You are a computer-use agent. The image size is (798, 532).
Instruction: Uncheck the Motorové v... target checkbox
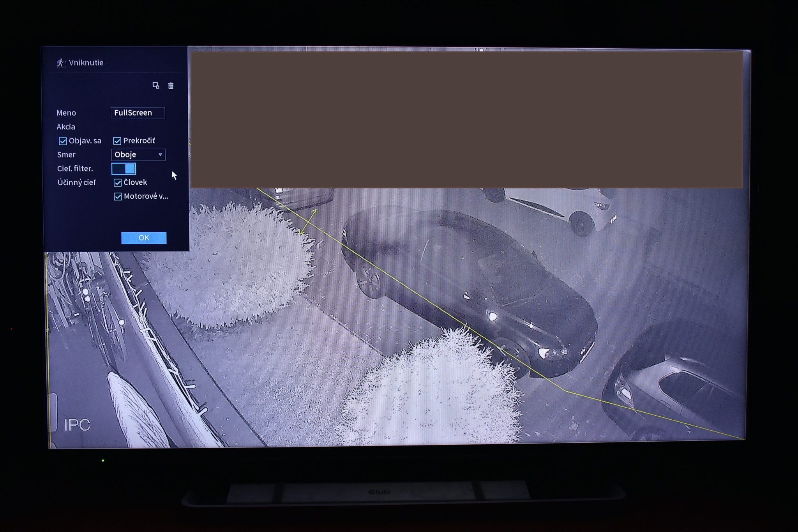(118, 196)
